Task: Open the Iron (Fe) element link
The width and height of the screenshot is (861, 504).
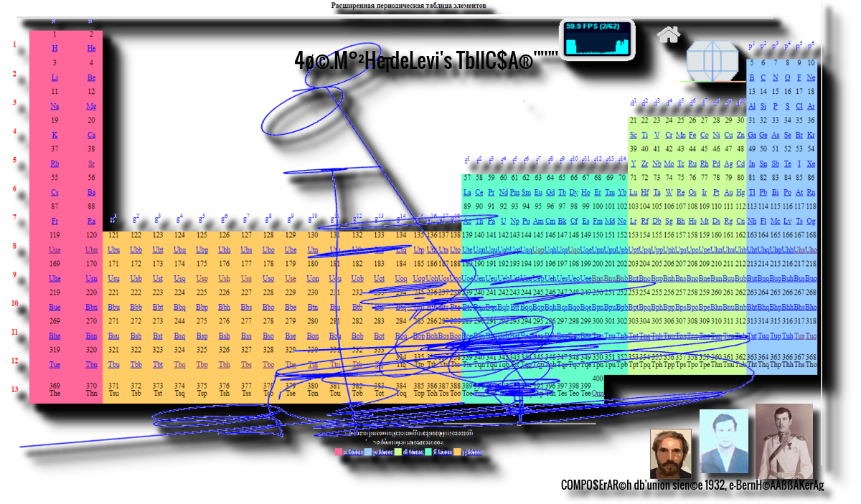Action: pos(692,135)
